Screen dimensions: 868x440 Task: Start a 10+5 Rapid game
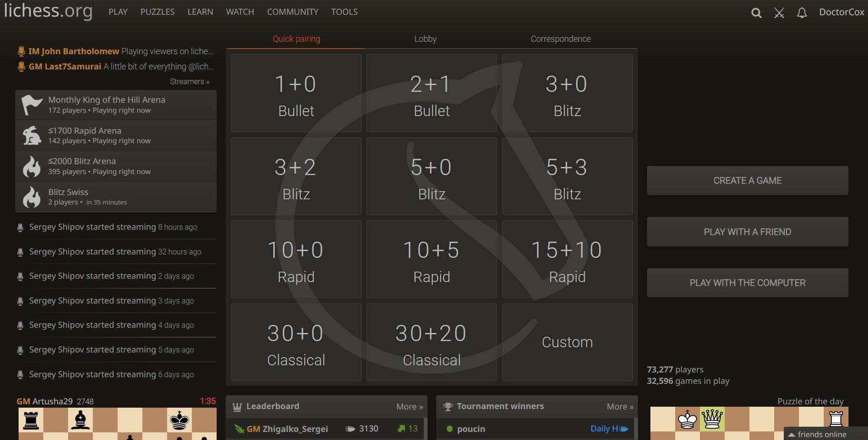(x=432, y=259)
